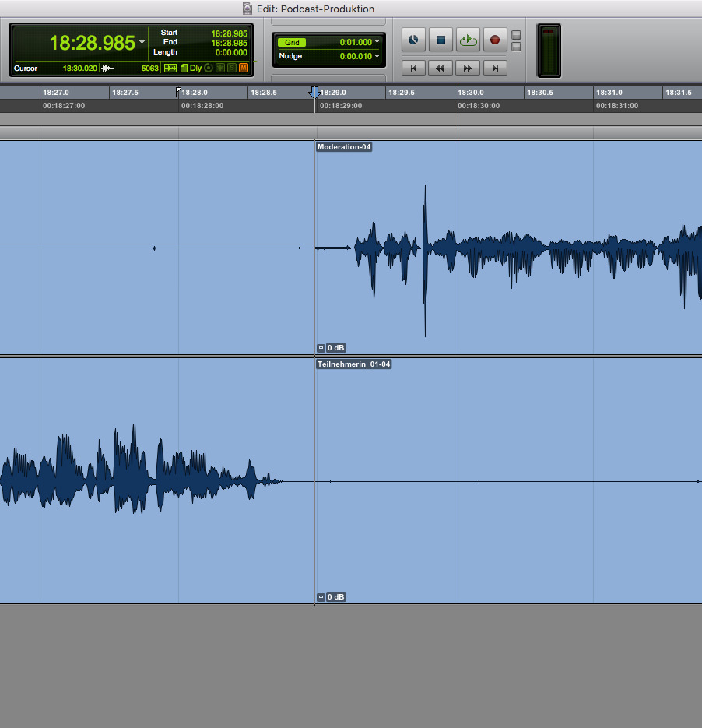Screen dimensions: 702x728
Task: Click the loop Play button
Action: 467,40
